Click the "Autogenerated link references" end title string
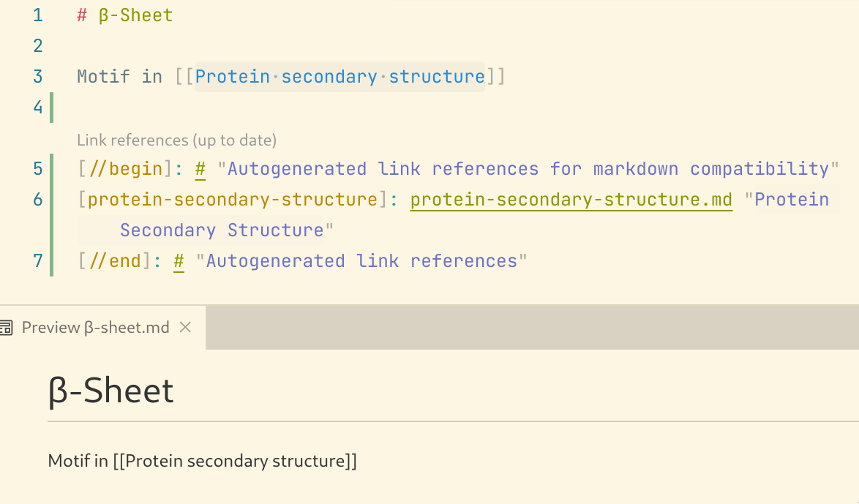The image size is (859, 504). pos(361,260)
